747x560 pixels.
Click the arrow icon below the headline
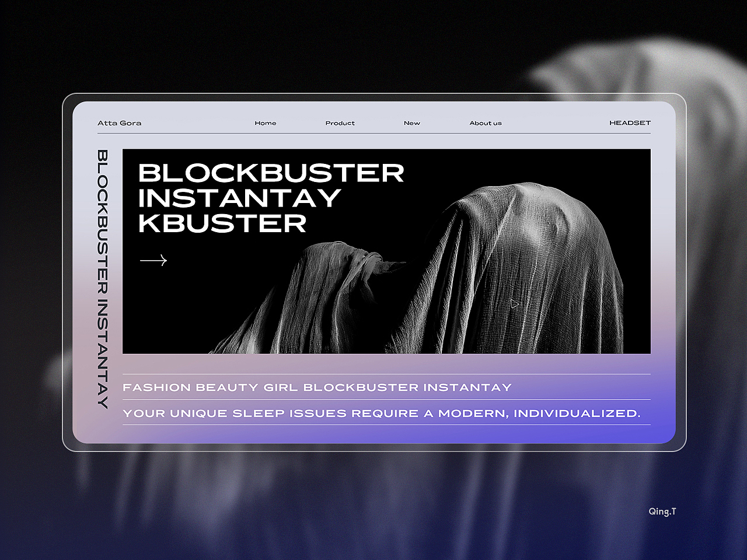click(x=153, y=260)
